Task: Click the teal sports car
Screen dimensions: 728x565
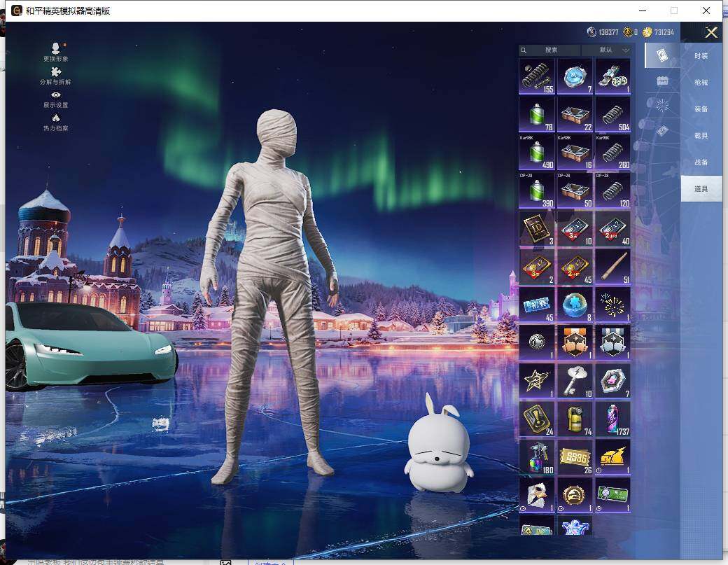Action: (90, 346)
